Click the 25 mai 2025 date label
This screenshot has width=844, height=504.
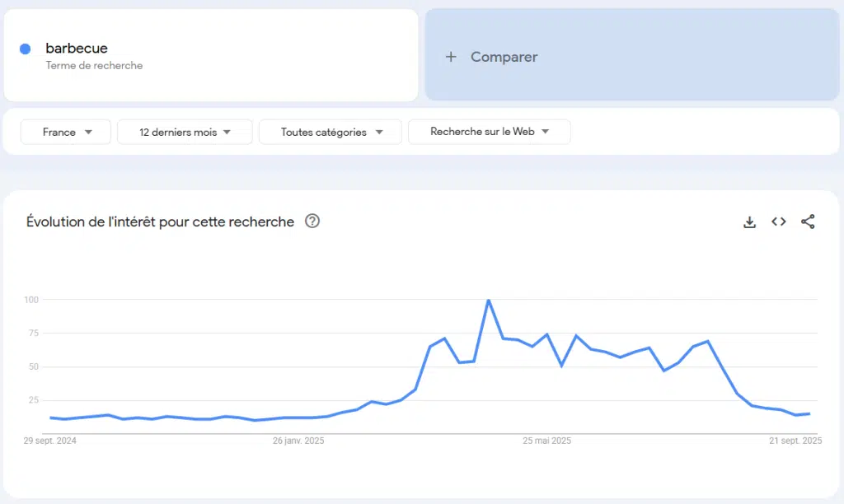click(546, 441)
